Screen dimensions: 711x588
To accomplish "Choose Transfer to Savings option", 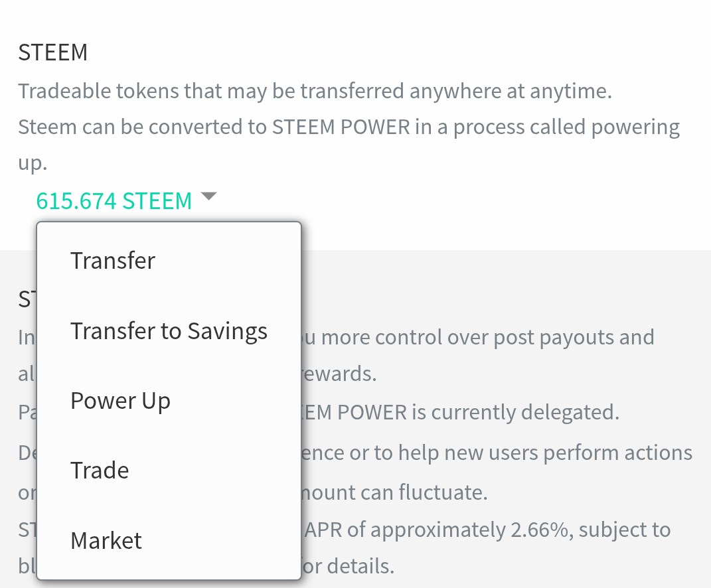I will (169, 331).
